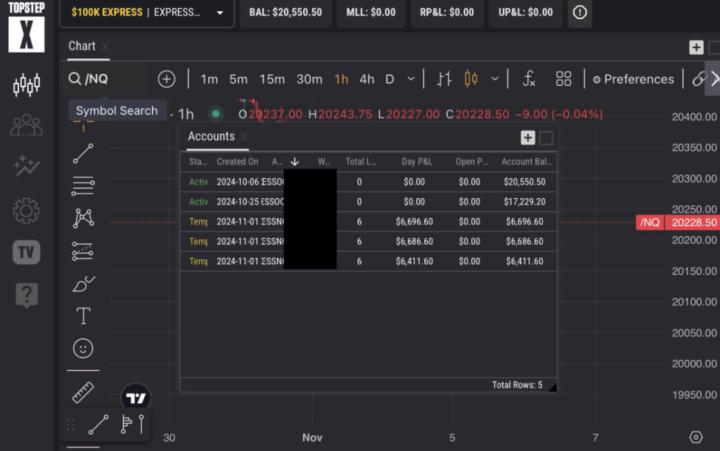Screen dimensions: 720x451
Task: Sort Accounts table by arrow column
Action: click(295, 162)
